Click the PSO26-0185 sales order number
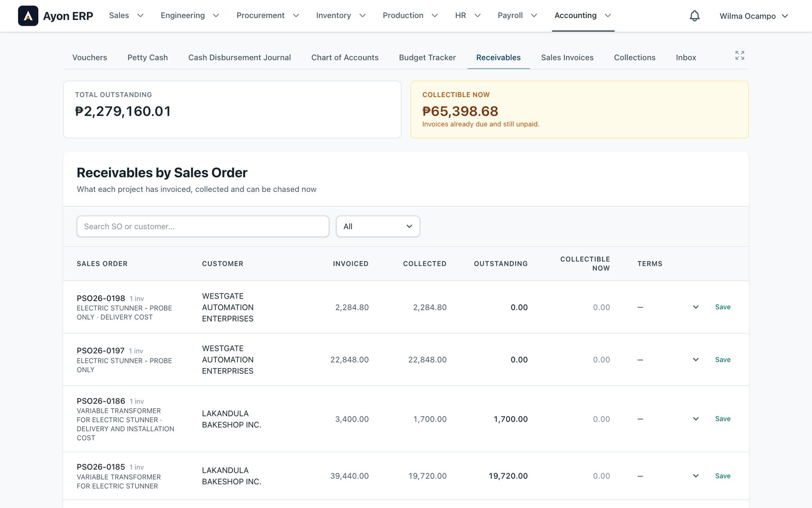 (101, 467)
